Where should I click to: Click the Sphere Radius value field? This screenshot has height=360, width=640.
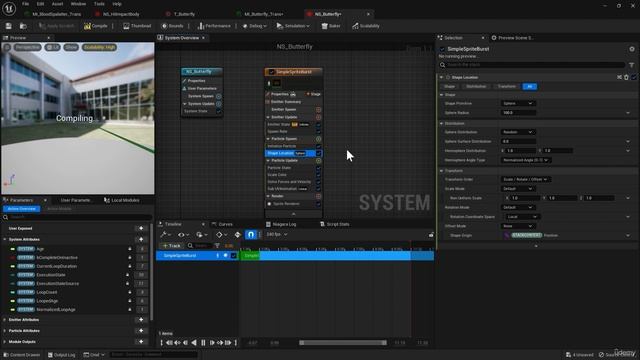(518, 113)
